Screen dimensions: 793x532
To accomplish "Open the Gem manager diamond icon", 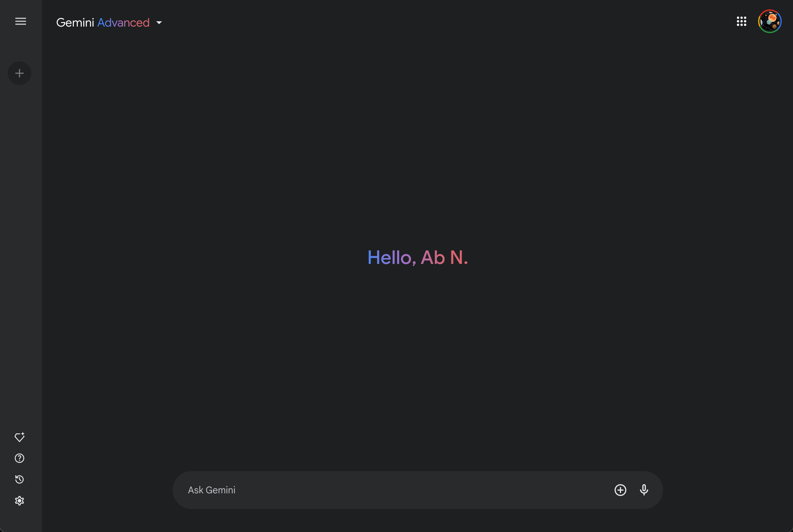I will (x=20, y=437).
